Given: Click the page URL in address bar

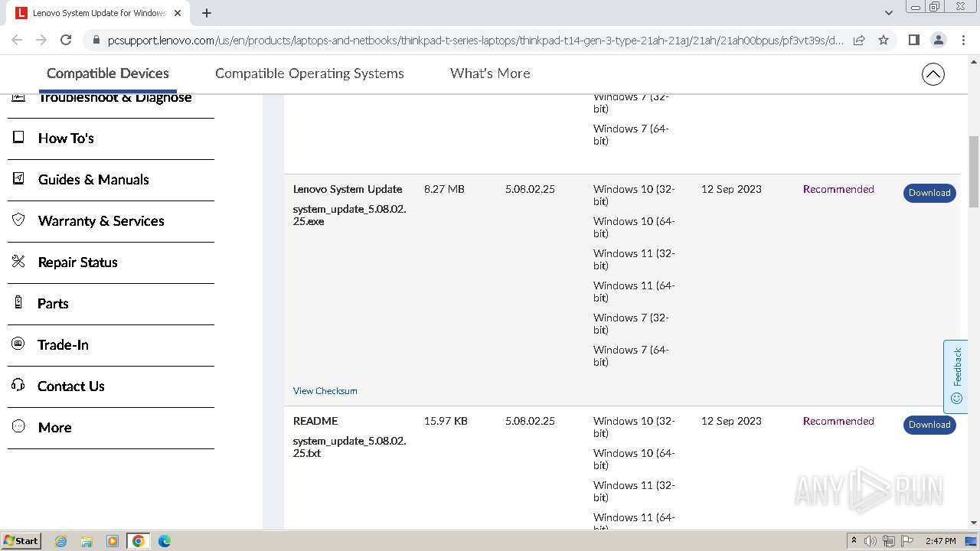Looking at the screenshot, I should tap(475, 41).
